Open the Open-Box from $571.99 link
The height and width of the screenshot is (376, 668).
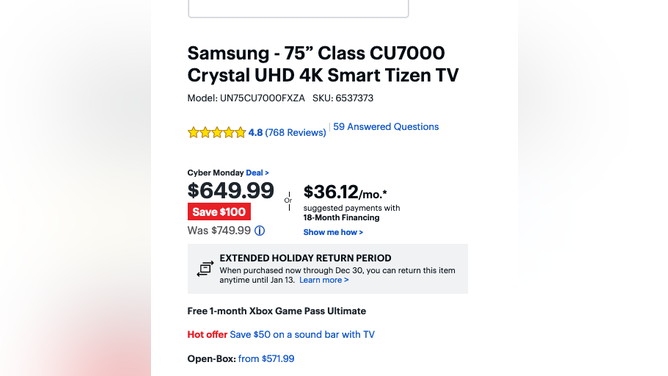tap(266, 359)
